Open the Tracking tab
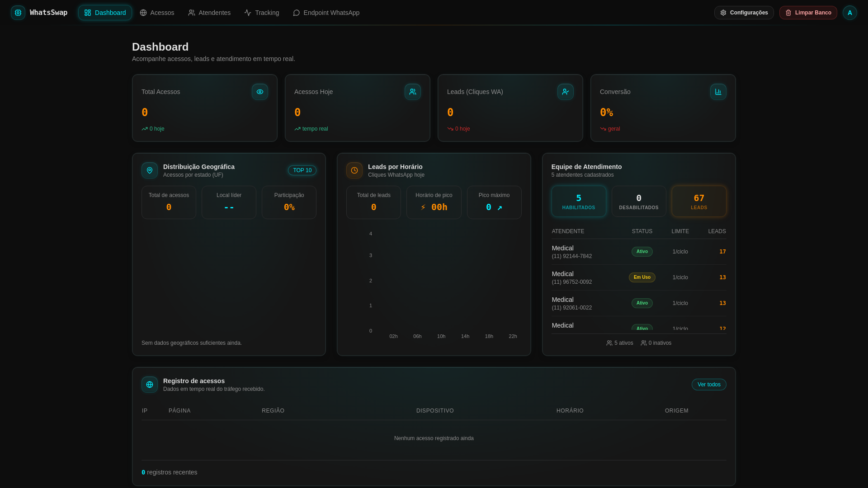 pyautogui.click(x=261, y=13)
